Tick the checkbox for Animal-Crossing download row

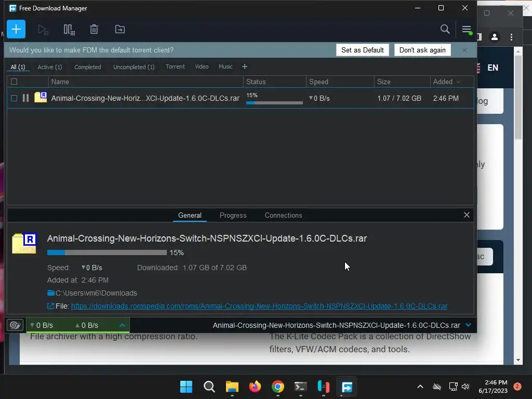pyautogui.click(x=14, y=98)
